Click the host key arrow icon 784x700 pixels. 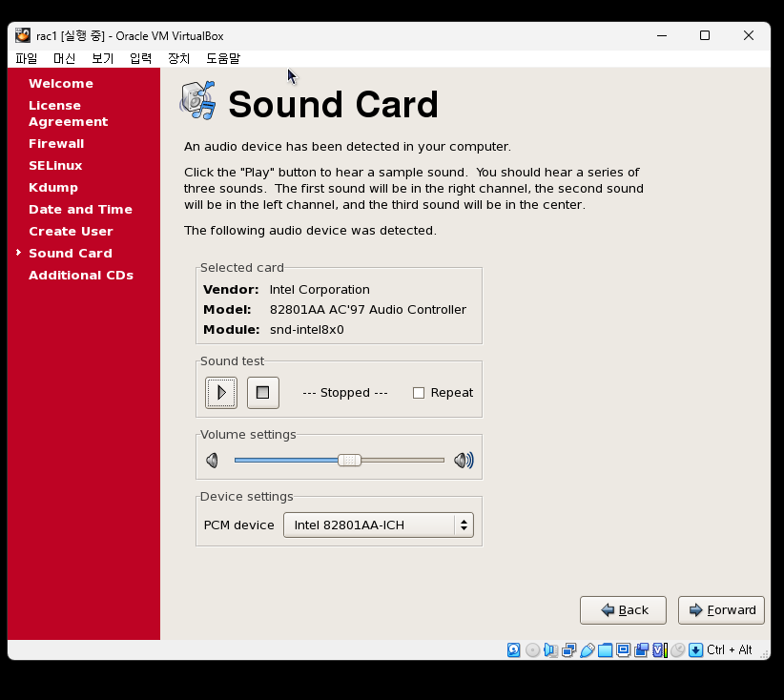coord(695,650)
